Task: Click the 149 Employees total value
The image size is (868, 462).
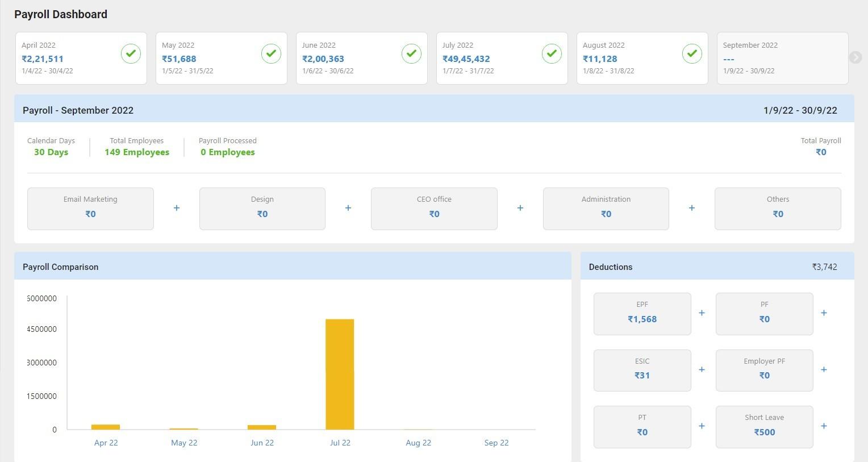Action: [137, 152]
